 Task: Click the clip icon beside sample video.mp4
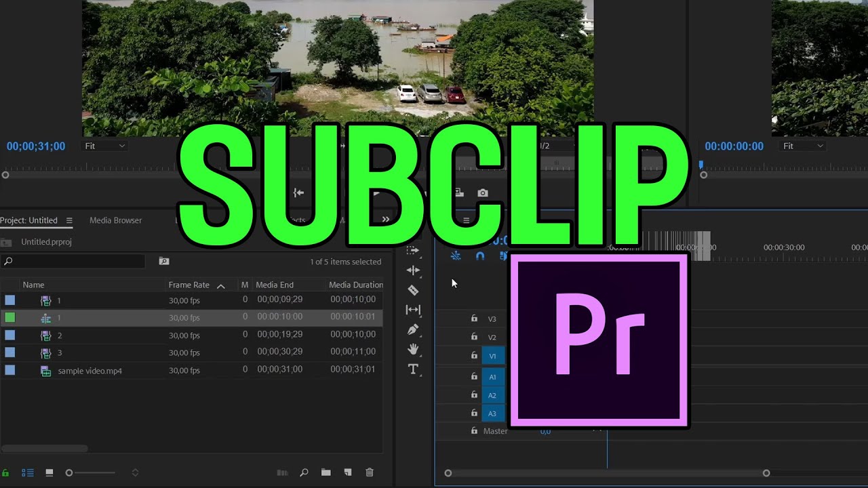click(45, 371)
